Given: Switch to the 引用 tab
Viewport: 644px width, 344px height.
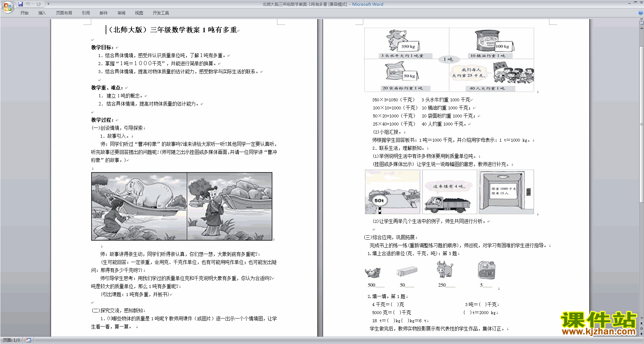Looking at the screenshot, I should [x=86, y=13].
